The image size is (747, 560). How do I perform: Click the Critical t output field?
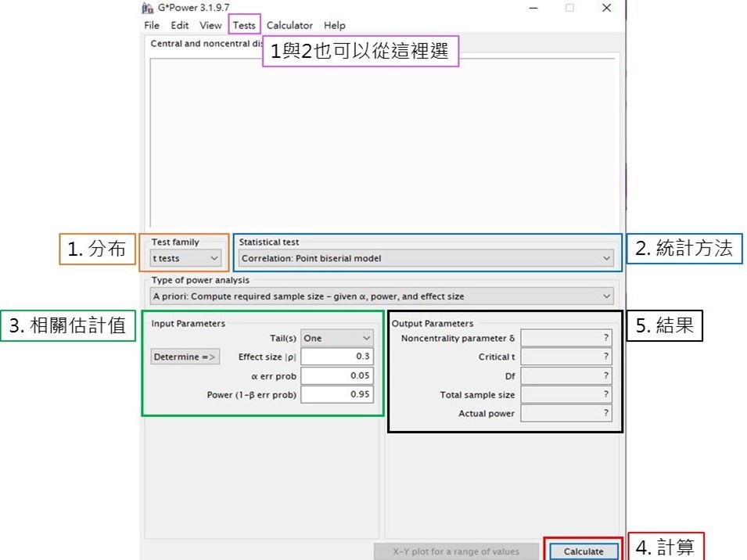[x=566, y=356]
